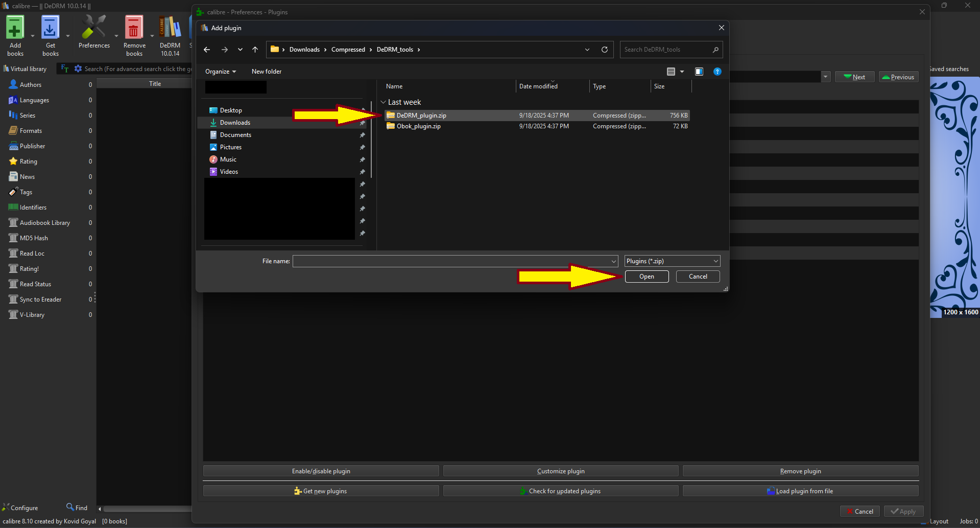Click the File name input field
Screen dimensions: 980x528
click(x=452, y=261)
